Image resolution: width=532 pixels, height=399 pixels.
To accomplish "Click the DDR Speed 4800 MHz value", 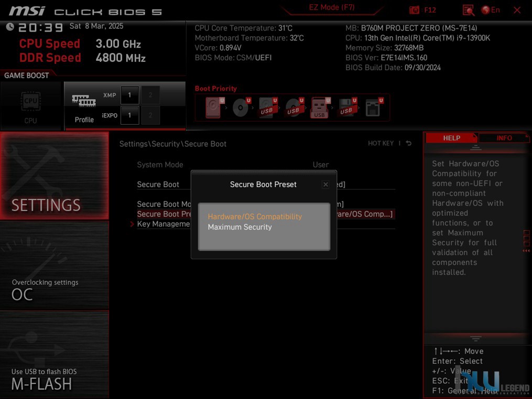I will 121,58.
